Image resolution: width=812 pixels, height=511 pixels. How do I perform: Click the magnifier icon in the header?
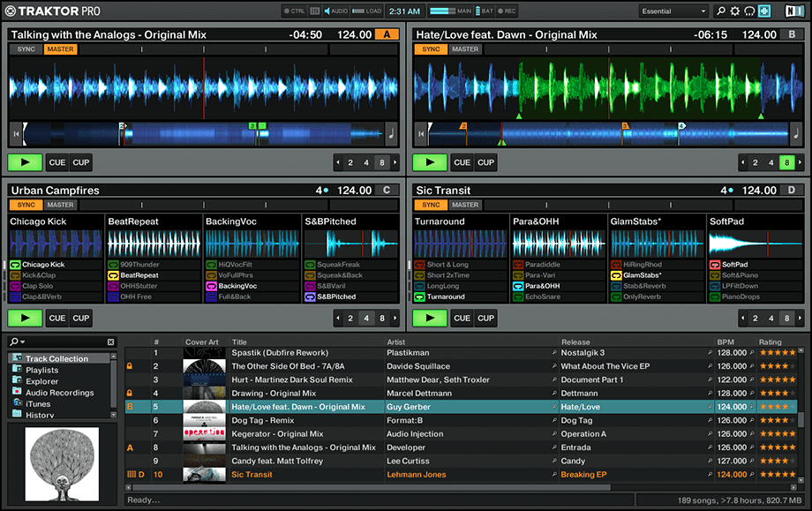pyautogui.click(x=720, y=11)
